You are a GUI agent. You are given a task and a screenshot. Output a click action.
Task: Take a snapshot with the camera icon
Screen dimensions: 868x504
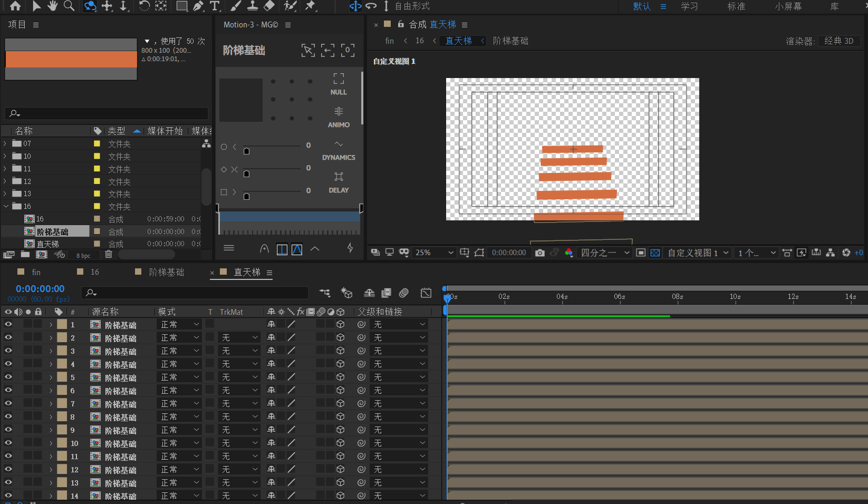click(539, 253)
